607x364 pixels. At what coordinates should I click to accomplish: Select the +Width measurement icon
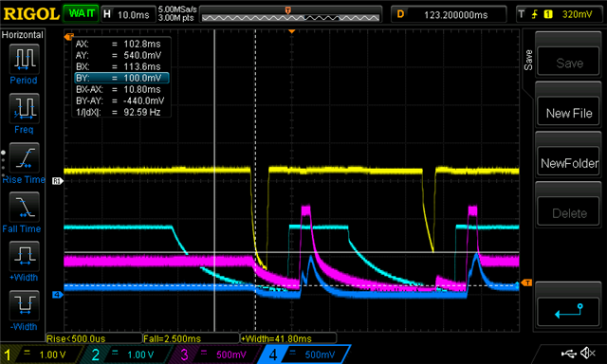pyautogui.click(x=24, y=256)
